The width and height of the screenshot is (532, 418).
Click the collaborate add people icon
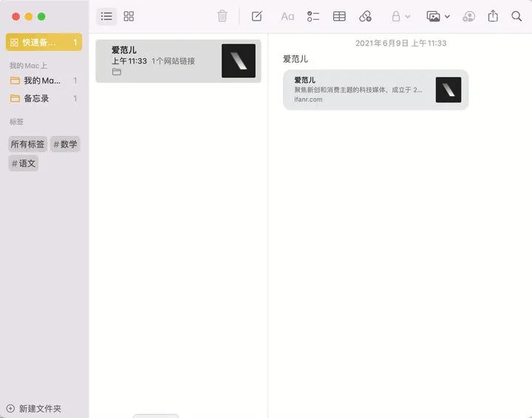point(468,16)
